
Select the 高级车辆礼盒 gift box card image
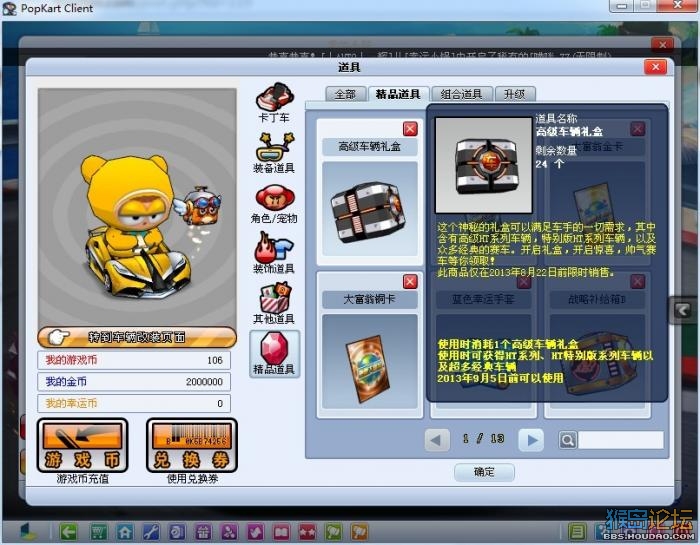point(370,209)
